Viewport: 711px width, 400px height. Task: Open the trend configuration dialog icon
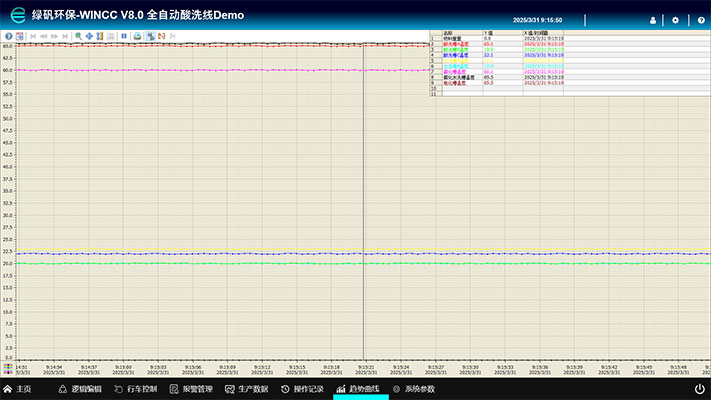coord(19,36)
